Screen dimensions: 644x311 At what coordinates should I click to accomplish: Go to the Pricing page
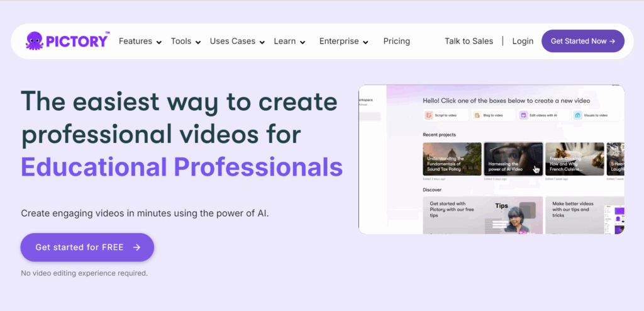coord(396,41)
